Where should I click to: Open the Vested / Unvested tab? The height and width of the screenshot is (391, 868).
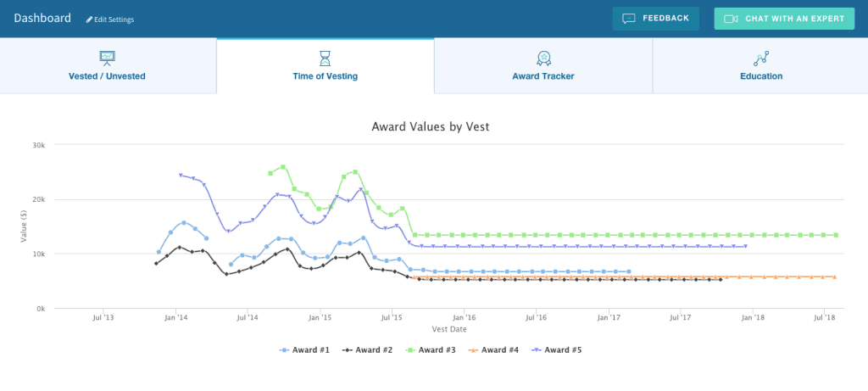[x=108, y=66]
